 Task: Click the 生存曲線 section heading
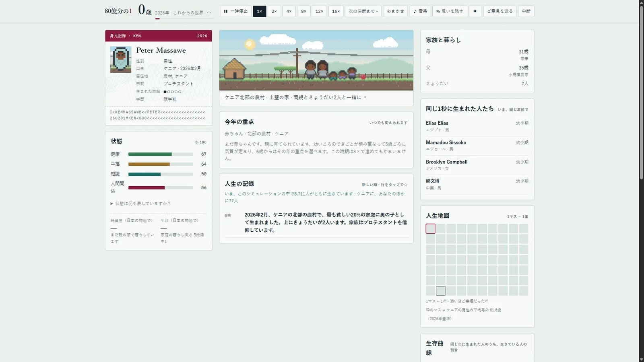[435, 348]
